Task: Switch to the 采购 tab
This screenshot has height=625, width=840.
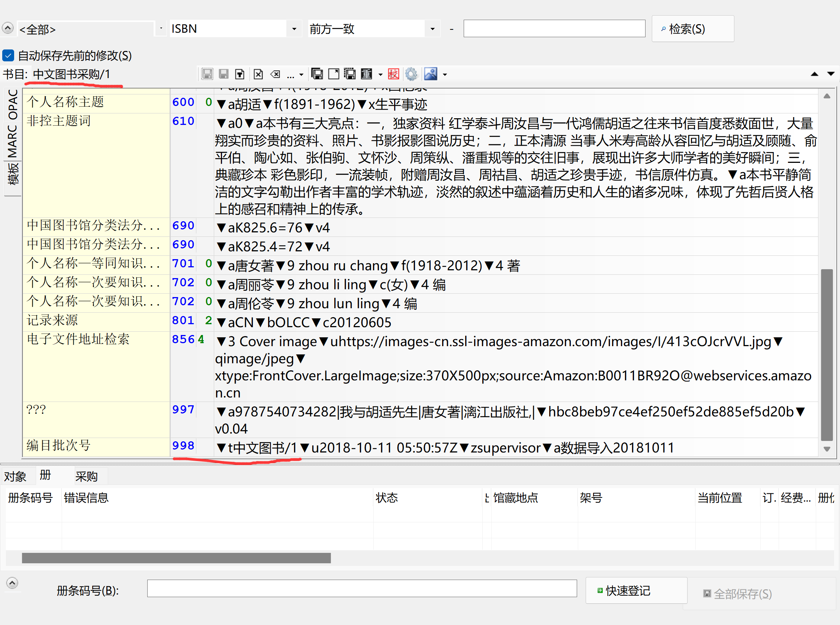Action: (86, 476)
